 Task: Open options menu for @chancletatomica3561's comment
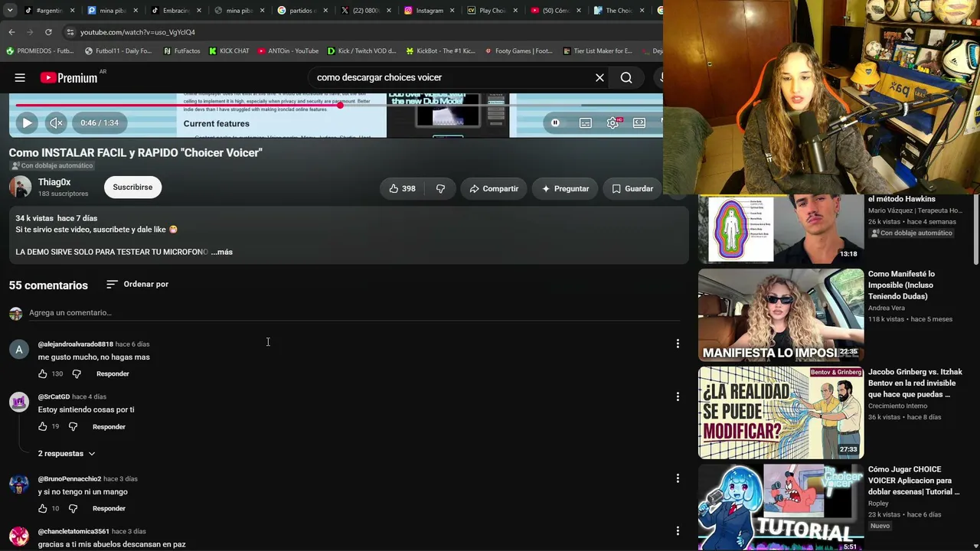pyautogui.click(x=678, y=531)
